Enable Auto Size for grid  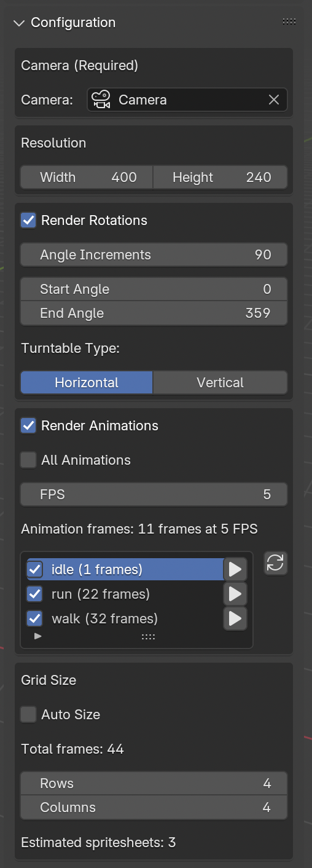(28, 714)
